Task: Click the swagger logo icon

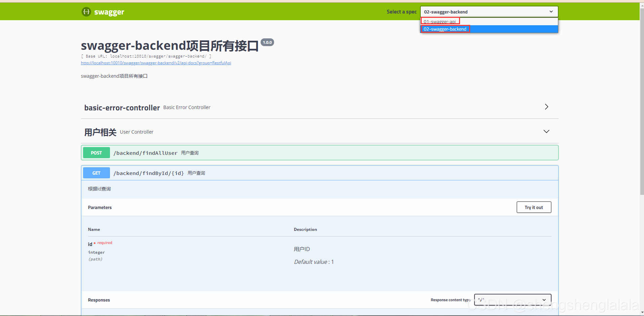Action: coord(86,12)
